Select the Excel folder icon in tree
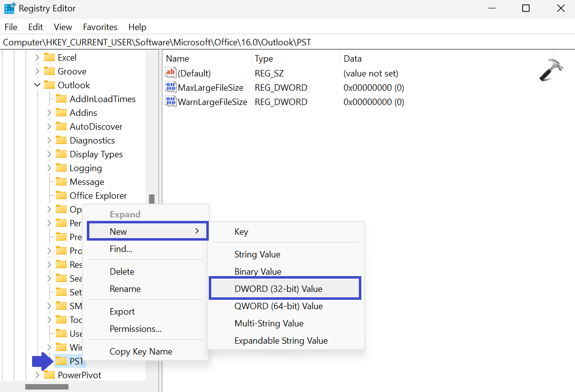The image size is (575, 392). point(49,58)
